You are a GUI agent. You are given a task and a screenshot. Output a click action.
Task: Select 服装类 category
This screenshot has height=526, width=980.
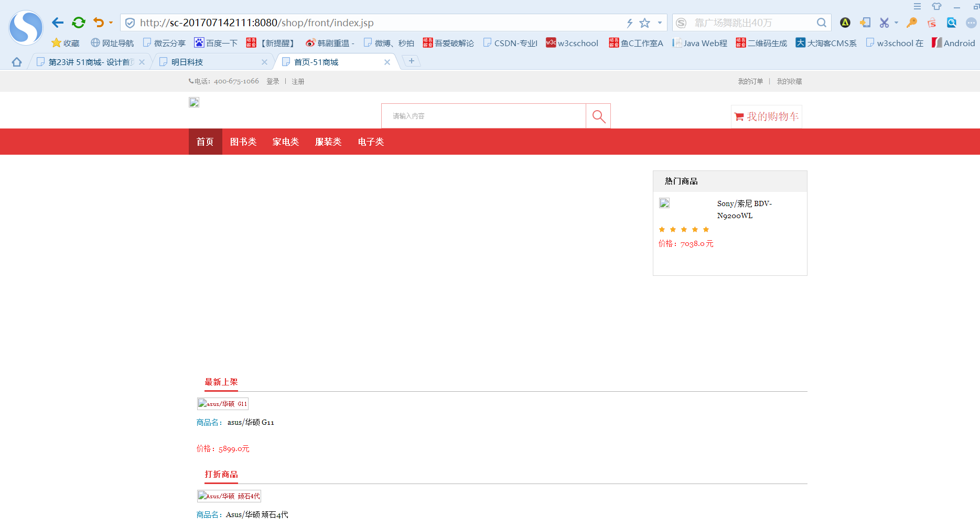tap(328, 142)
